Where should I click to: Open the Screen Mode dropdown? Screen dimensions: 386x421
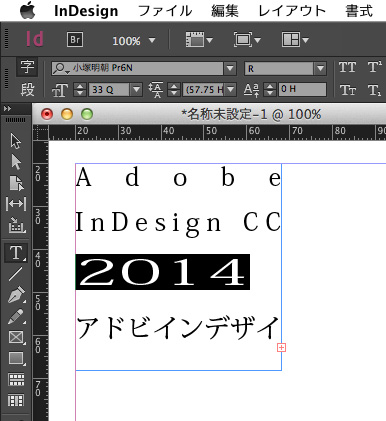(x=247, y=40)
